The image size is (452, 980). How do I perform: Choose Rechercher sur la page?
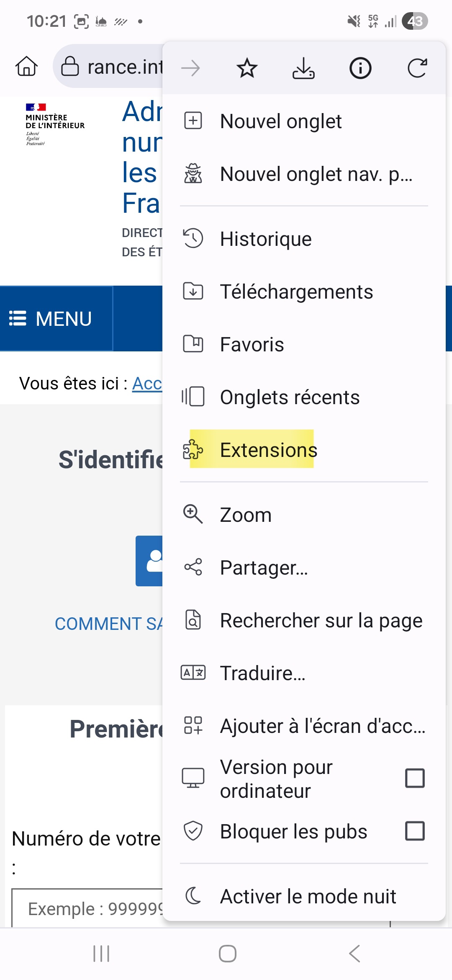click(x=321, y=620)
